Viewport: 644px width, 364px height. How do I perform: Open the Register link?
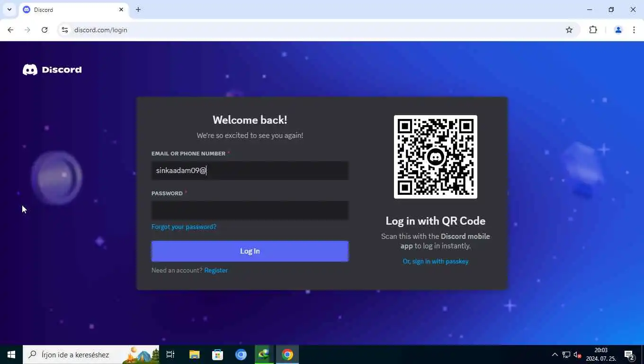(216, 270)
